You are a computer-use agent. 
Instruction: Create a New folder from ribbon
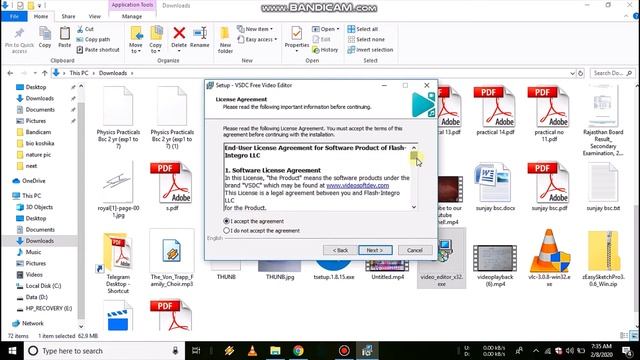point(225,40)
